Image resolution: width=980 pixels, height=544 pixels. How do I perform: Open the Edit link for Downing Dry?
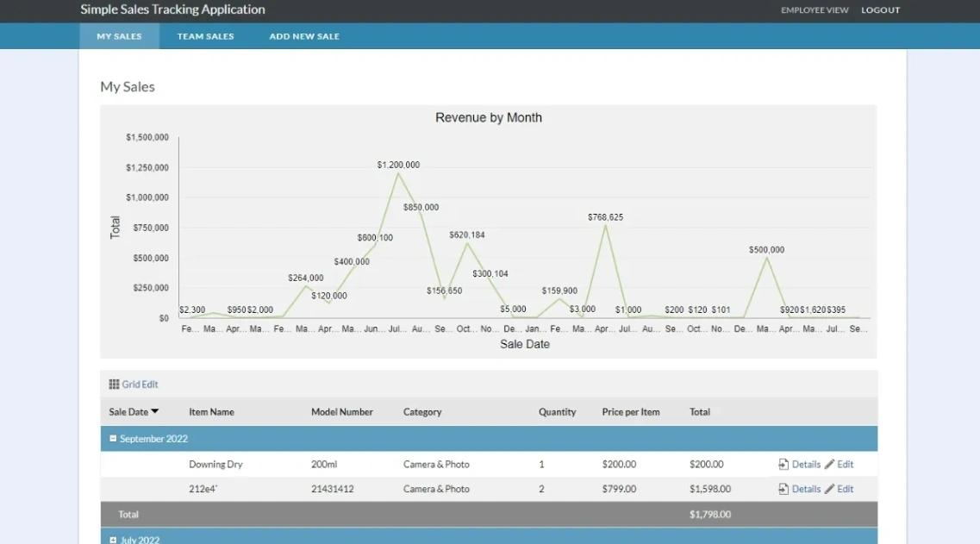point(845,465)
